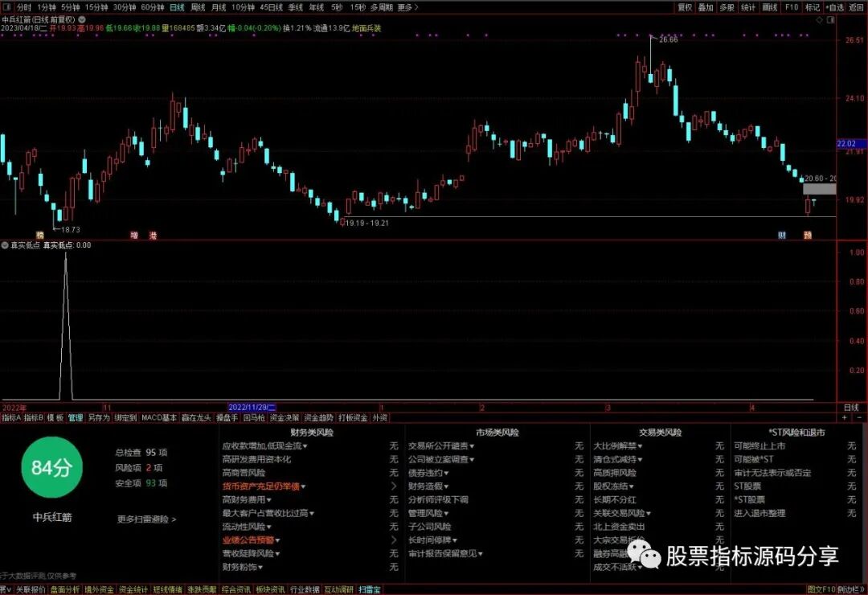Click the round arrow icon after 中兵红箭(日线 前复权)

click(82, 19)
